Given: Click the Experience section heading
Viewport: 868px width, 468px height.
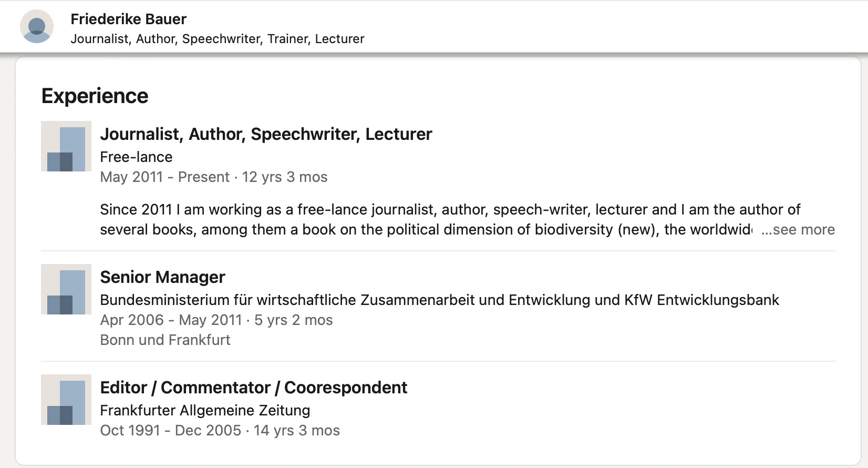Looking at the screenshot, I should [95, 96].
